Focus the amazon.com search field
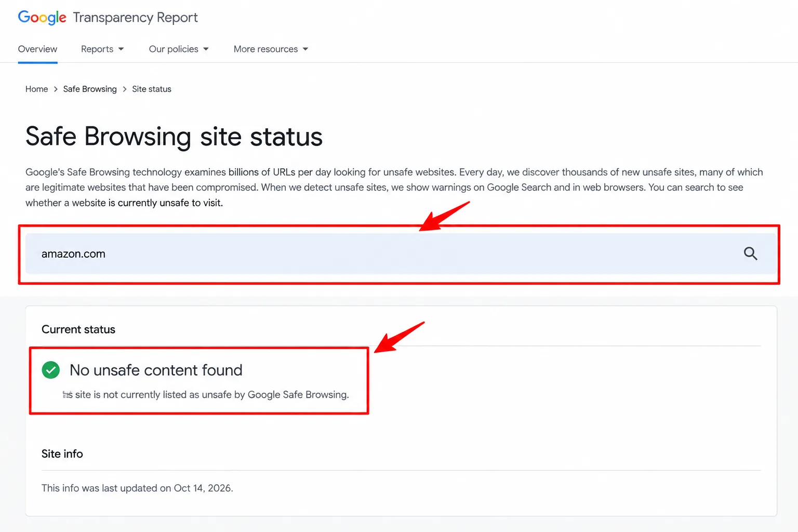 click(x=401, y=254)
